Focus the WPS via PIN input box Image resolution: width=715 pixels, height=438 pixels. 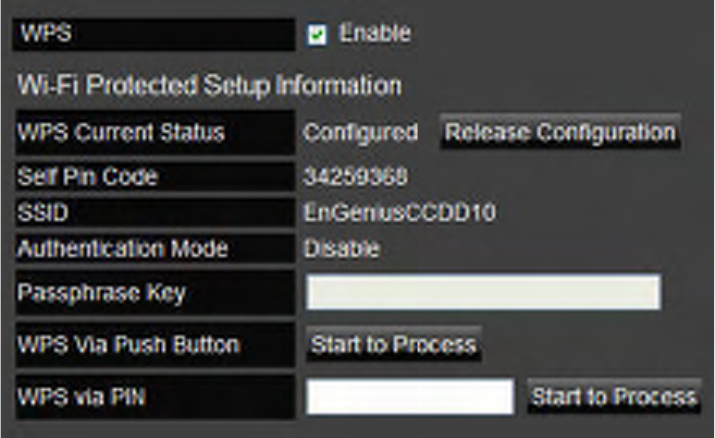click(410, 396)
